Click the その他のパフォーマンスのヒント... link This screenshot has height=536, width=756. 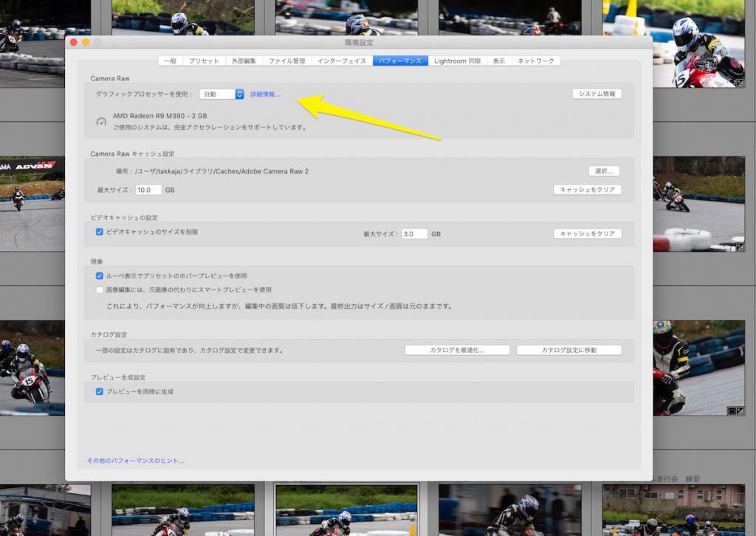tap(136, 461)
